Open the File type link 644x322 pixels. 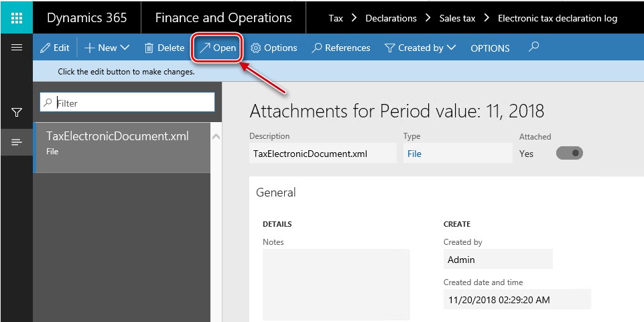click(x=414, y=154)
